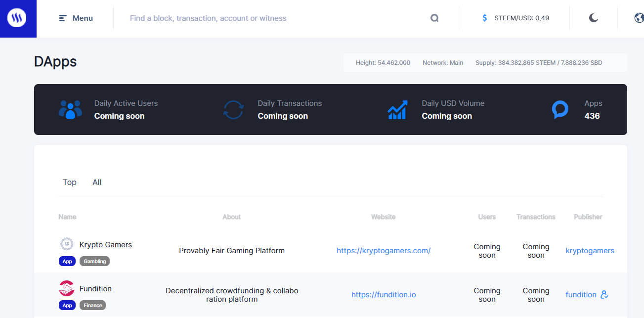Click the Transactions column header
Image resolution: width=644 pixels, height=318 pixels.
[x=536, y=217]
